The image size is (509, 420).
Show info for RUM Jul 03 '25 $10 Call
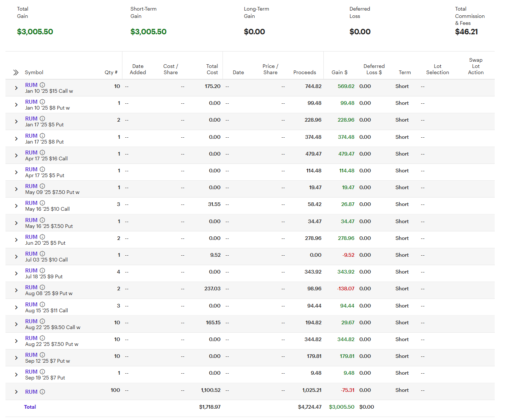(x=42, y=254)
